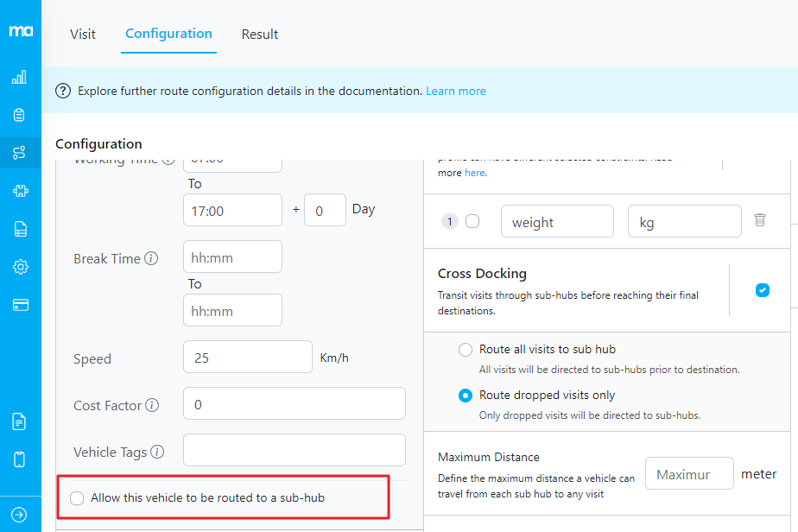Open the puzzle piece integrations icon

point(19,191)
